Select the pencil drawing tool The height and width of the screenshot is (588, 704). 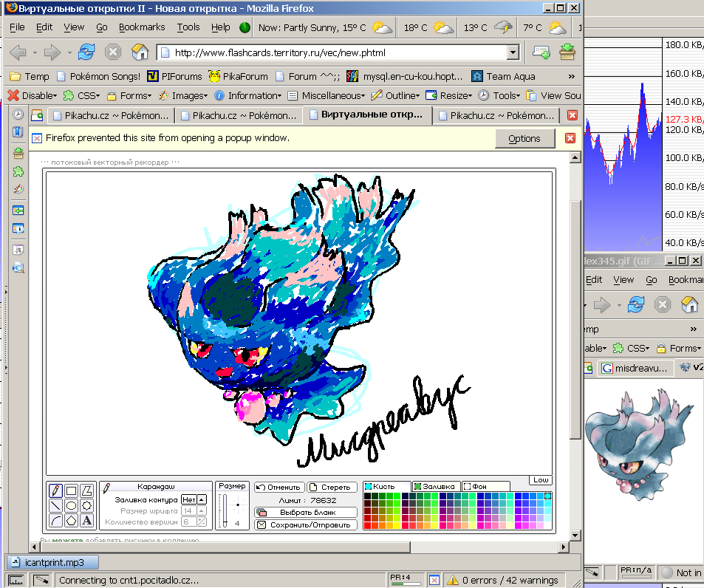[55, 490]
